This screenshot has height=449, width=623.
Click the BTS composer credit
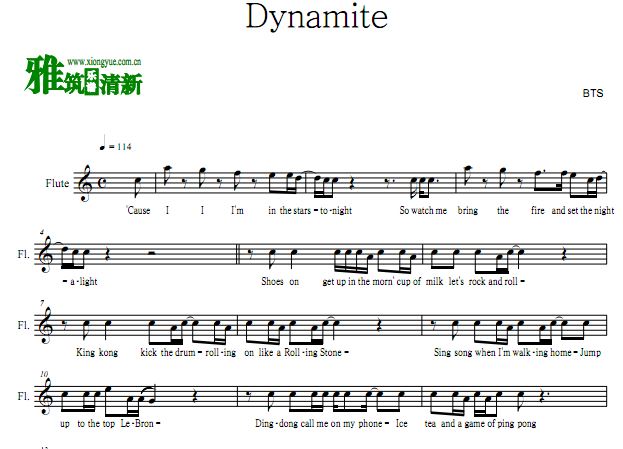click(x=593, y=93)
